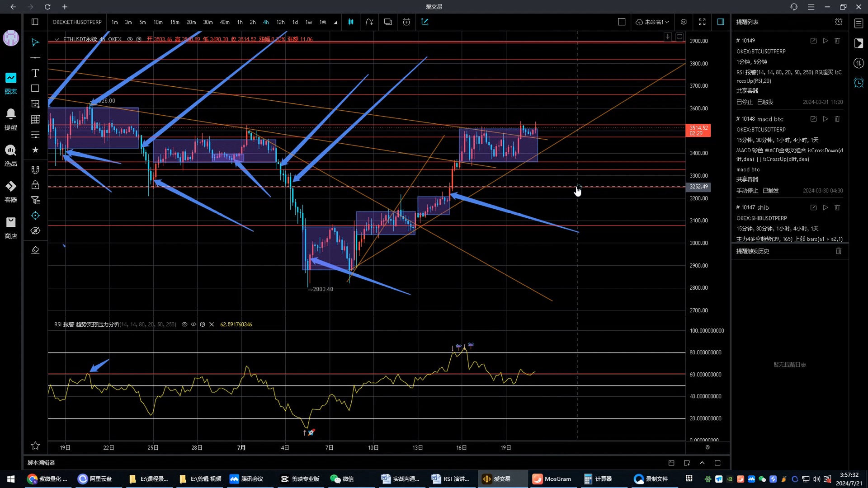The width and height of the screenshot is (868, 488).
Task: Toggle ETHUSDT series visibility eye icon
Action: tap(130, 39)
